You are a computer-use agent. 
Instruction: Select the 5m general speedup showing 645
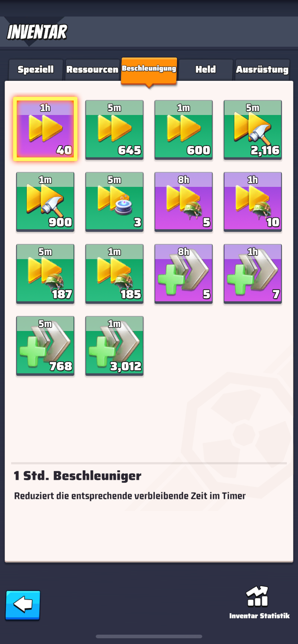point(114,129)
